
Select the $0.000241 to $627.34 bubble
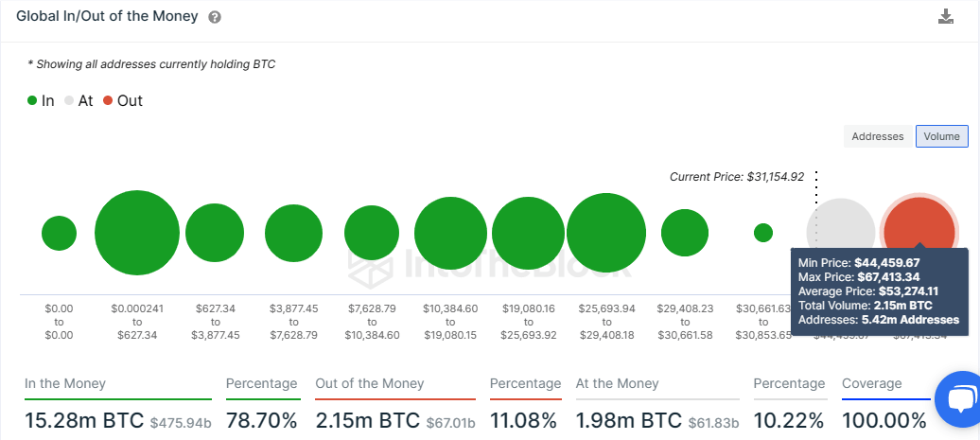point(137,233)
